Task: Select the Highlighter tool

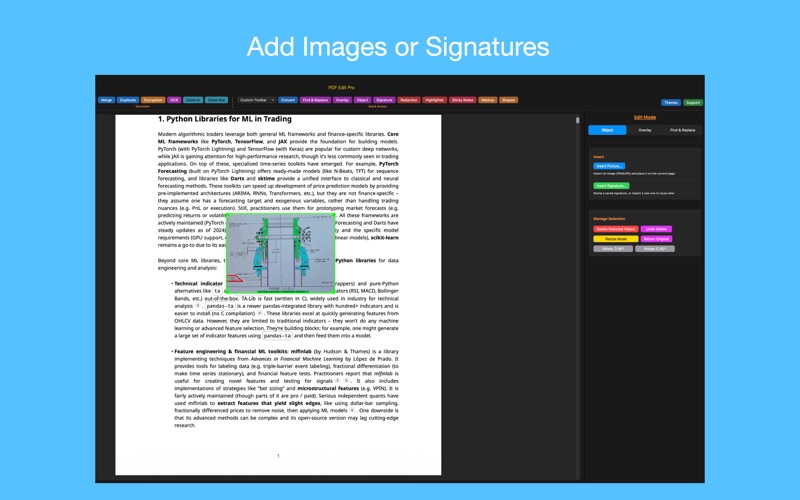Action: pos(435,100)
